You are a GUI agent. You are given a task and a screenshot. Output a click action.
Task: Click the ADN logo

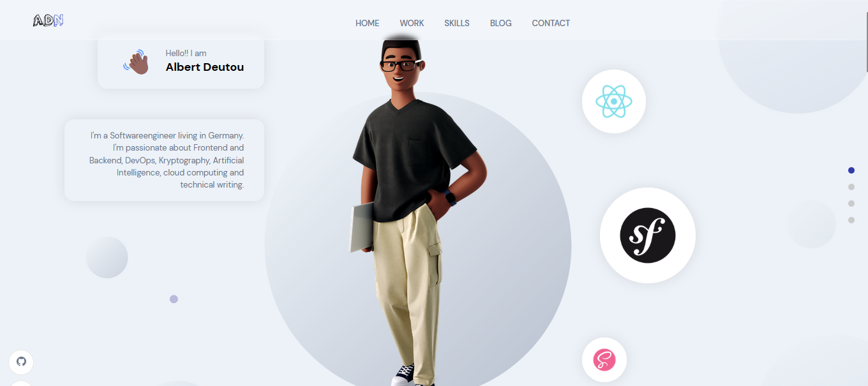49,21
